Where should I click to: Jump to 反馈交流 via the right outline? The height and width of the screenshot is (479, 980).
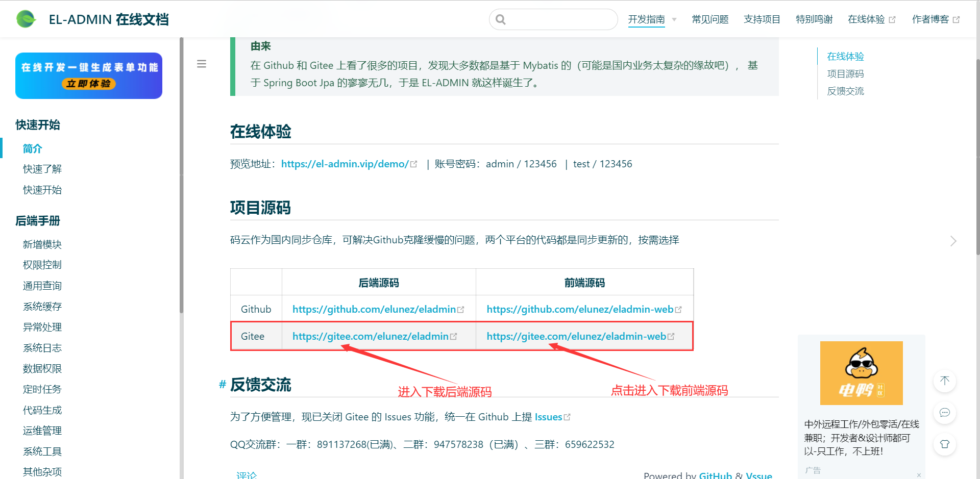click(845, 91)
